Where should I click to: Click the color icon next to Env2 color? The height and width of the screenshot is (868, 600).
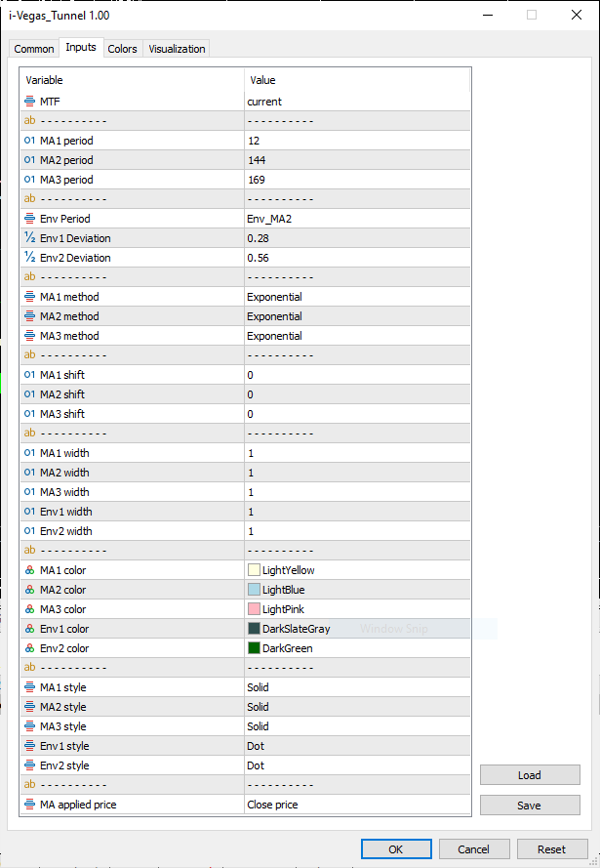pyautogui.click(x=29, y=648)
